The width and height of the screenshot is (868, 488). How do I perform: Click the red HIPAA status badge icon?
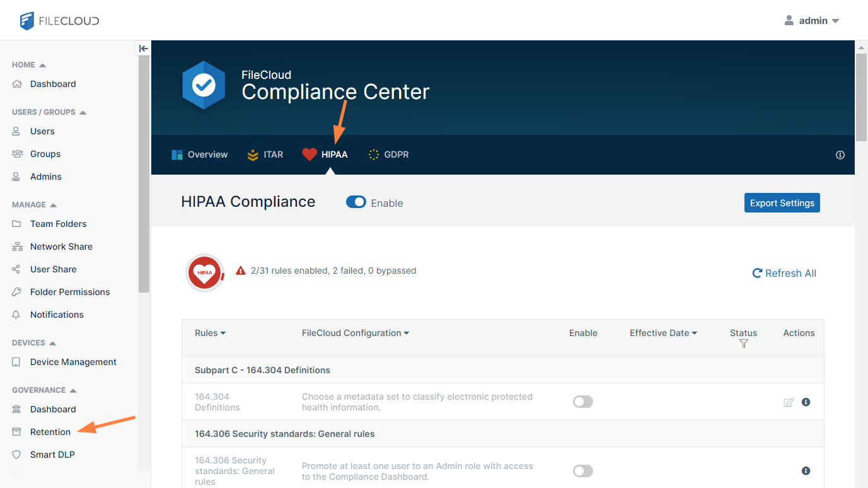[205, 273]
